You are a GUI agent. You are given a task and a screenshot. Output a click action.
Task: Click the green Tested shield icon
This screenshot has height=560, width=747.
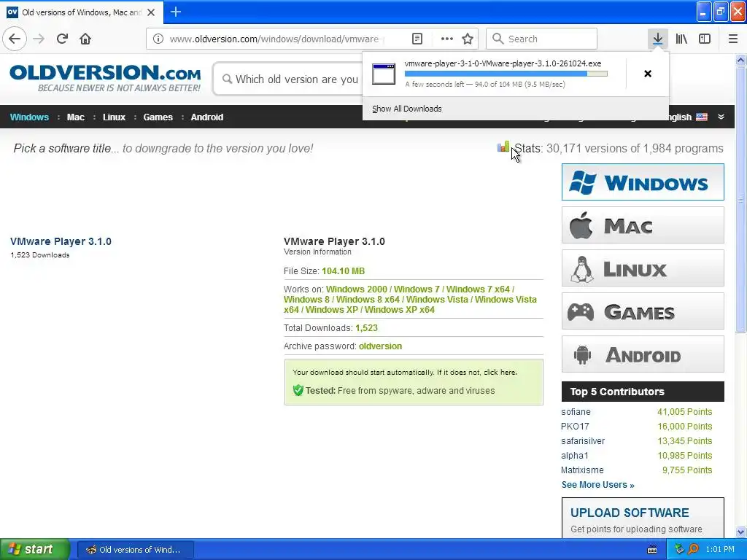click(298, 391)
